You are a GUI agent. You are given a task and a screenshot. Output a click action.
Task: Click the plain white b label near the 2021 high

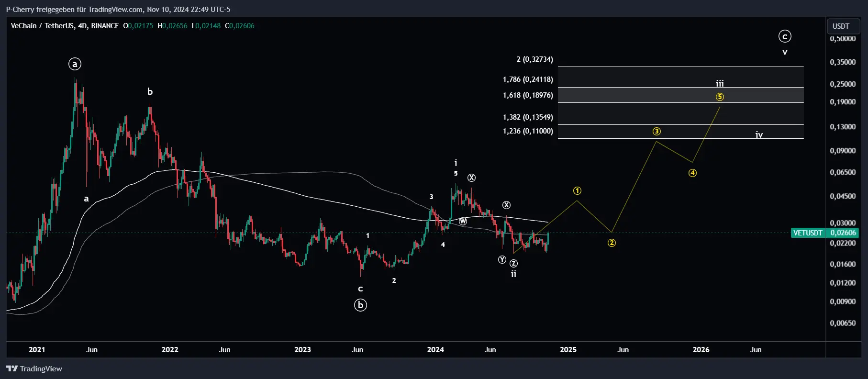tap(150, 91)
